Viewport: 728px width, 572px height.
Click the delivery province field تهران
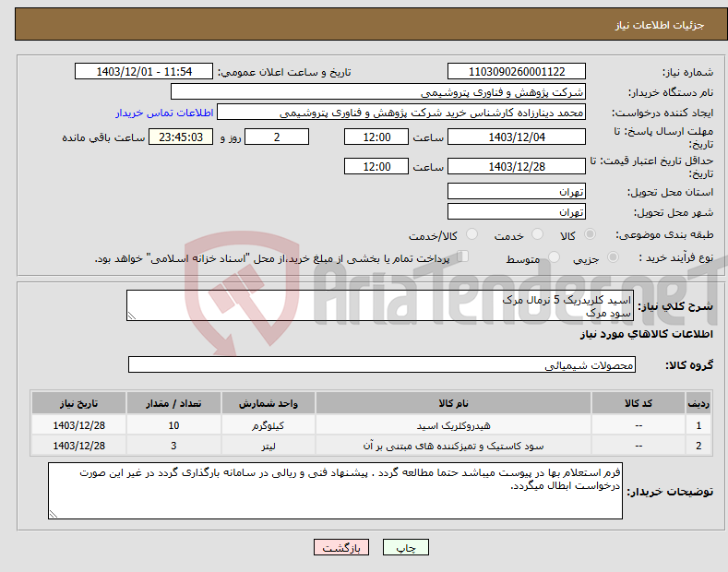[517, 191]
